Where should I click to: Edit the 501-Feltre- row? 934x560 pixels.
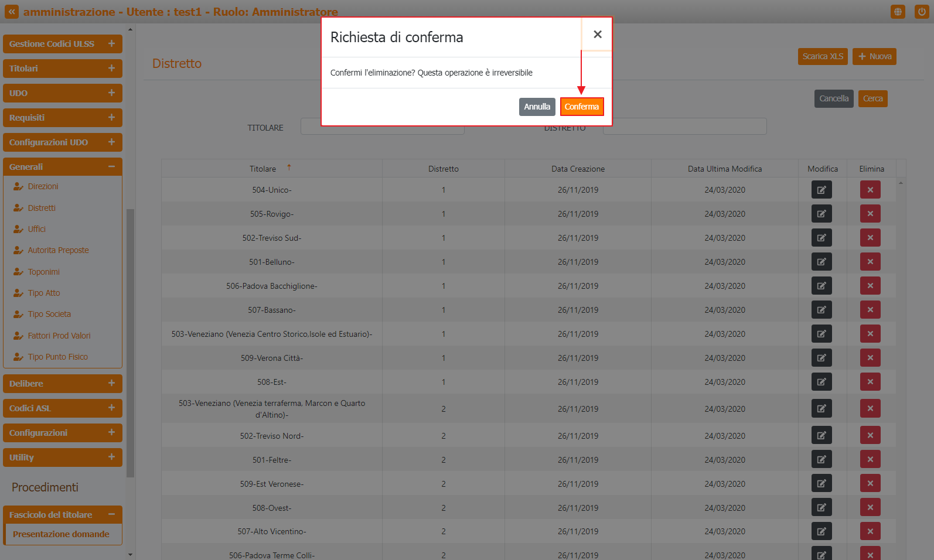tap(821, 459)
